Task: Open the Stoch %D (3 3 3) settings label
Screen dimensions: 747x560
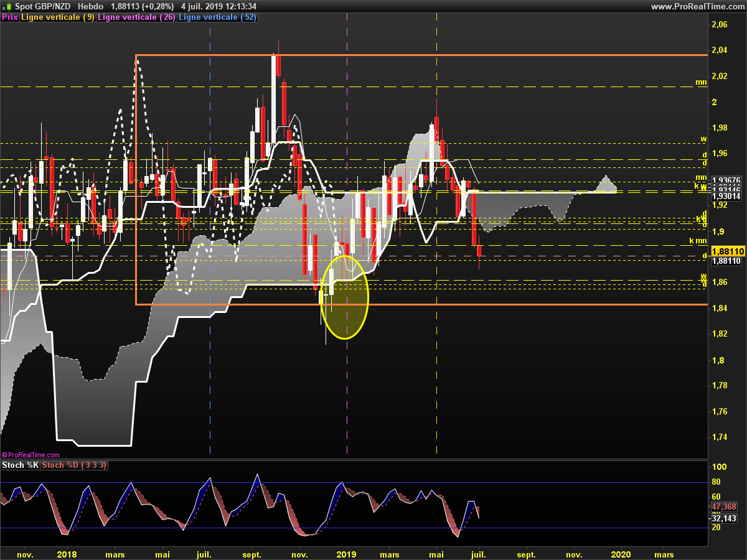Action: [x=75, y=465]
